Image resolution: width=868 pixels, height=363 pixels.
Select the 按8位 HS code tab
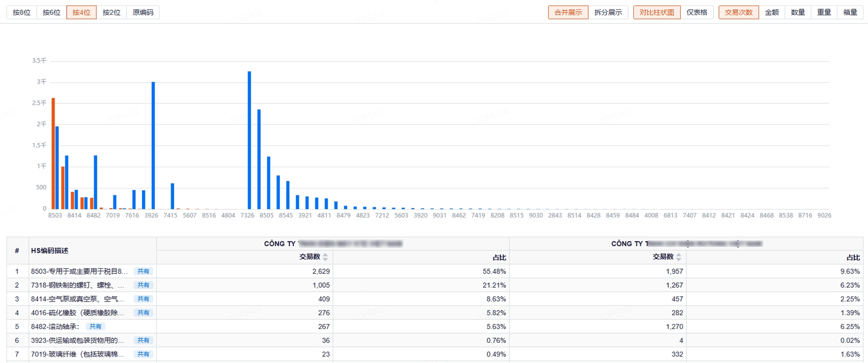[22, 12]
